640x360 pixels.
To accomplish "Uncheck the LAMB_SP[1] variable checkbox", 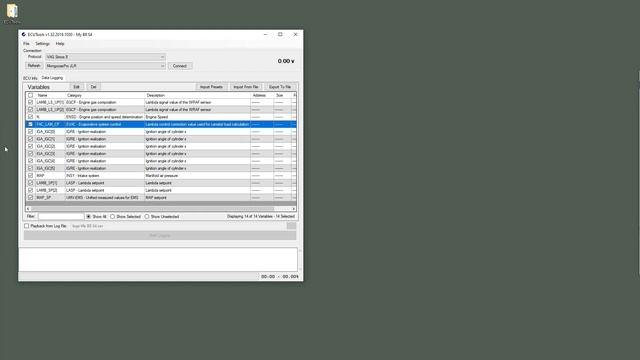I will tap(30, 183).
